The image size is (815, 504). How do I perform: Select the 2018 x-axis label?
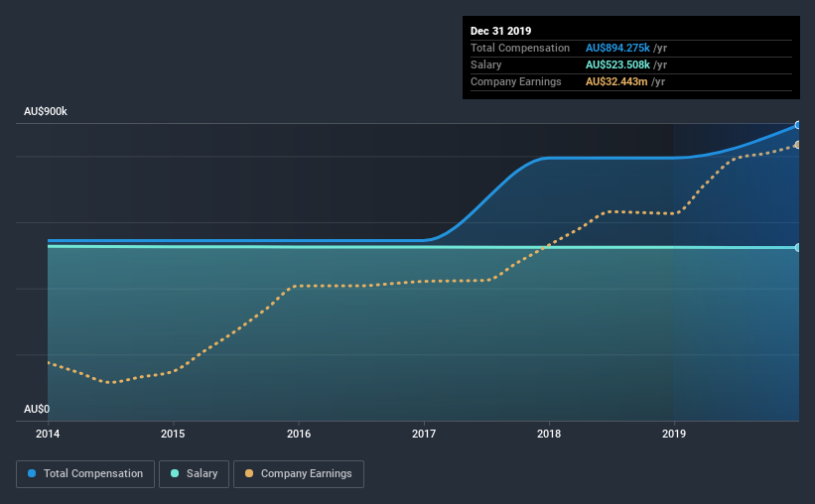tap(549, 434)
